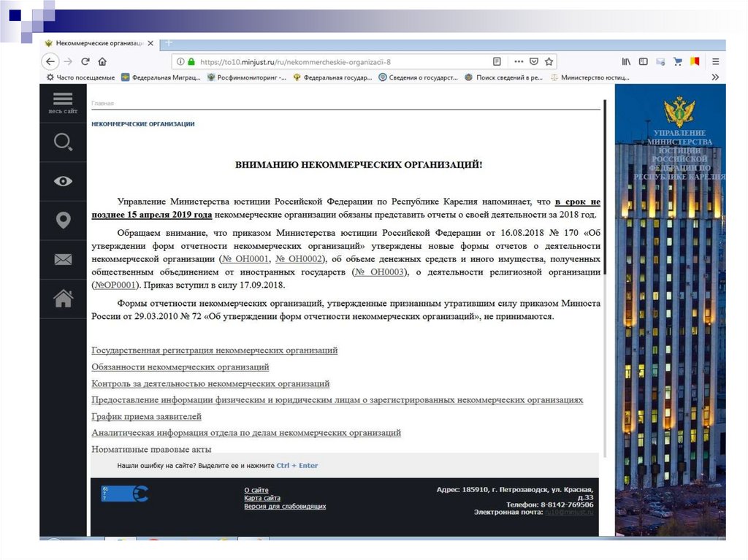Open 'График приема заявителей' link

point(146,417)
